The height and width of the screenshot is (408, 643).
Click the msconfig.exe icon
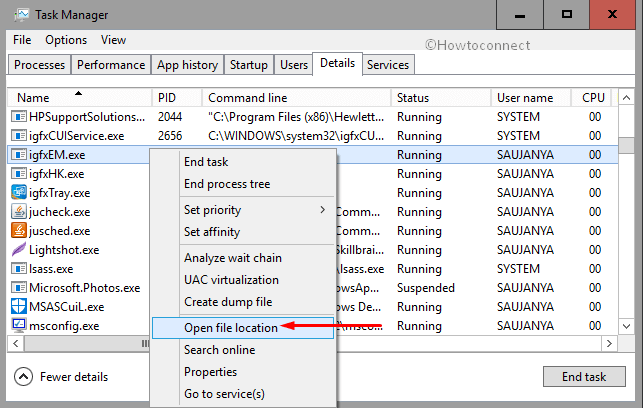pos(18,325)
